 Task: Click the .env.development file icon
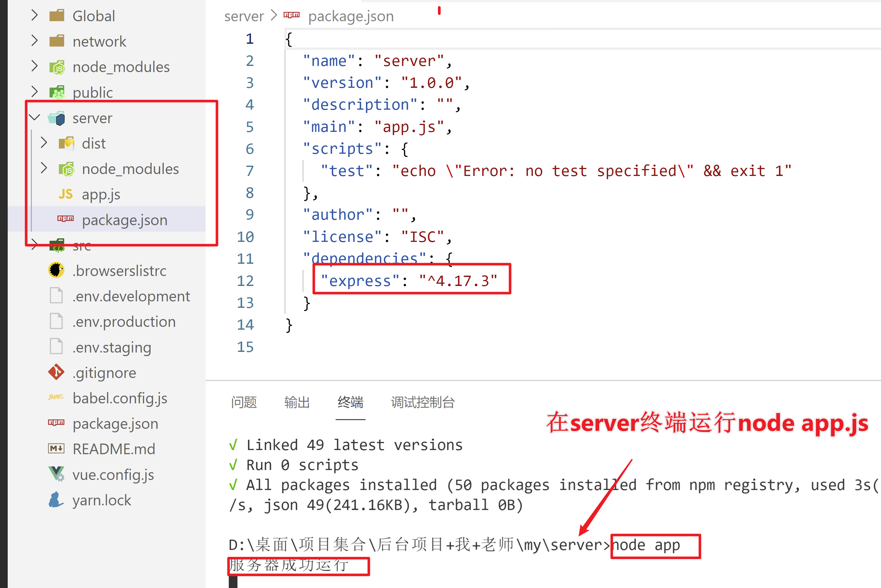(x=56, y=296)
